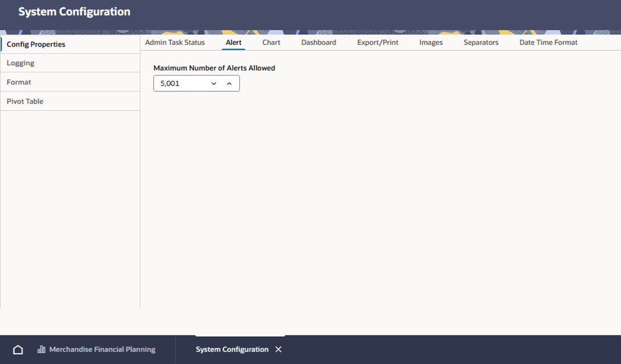Open the Logging section
Image resolution: width=621 pixels, height=364 pixels.
(70, 63)
